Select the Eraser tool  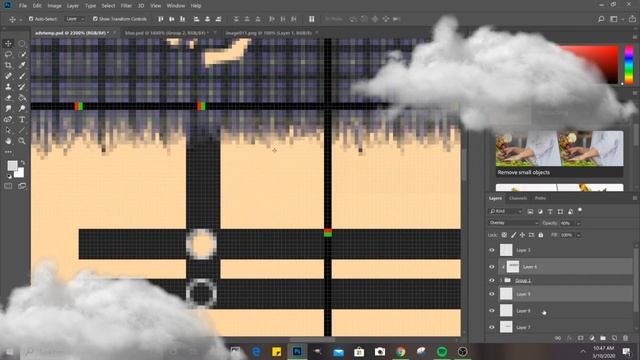[8, 98]
